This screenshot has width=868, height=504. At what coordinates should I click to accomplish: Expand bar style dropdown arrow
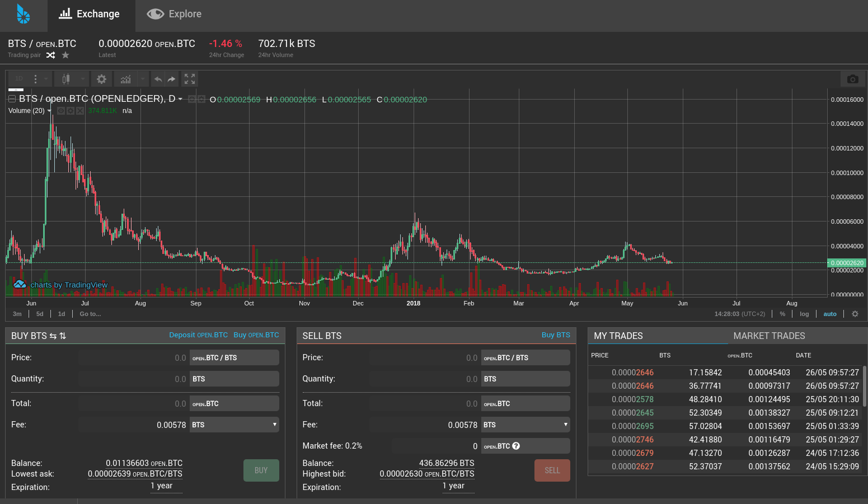tap(83, 79)
